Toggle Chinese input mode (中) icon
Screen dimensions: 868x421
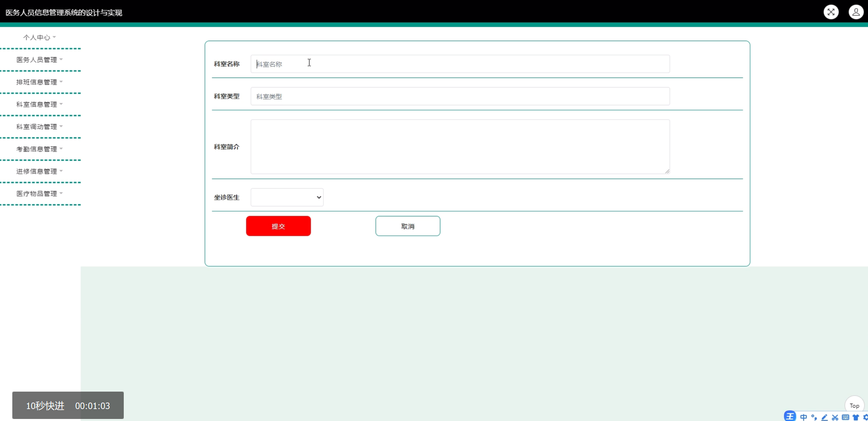pyautogui.click(x=803, y=417)
